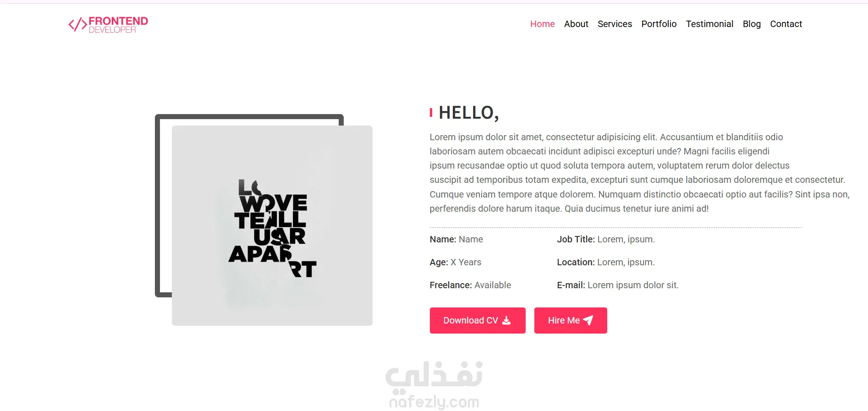
Task: Click the Hire Me button
Action: click(x=571, y=320)
